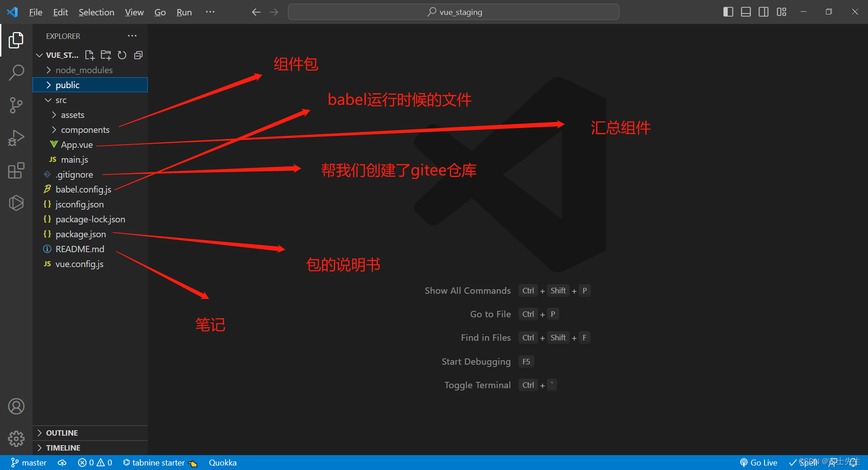The height and width of the screenshot is (470, 868).
Task: Go forward using the right arrow
Action: point(274,12)
